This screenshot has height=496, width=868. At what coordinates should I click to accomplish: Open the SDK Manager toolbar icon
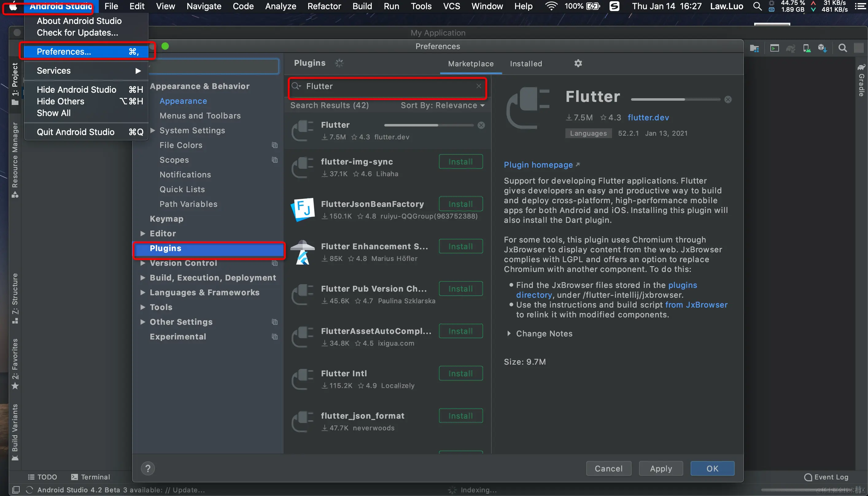click(x=822, y=48)
